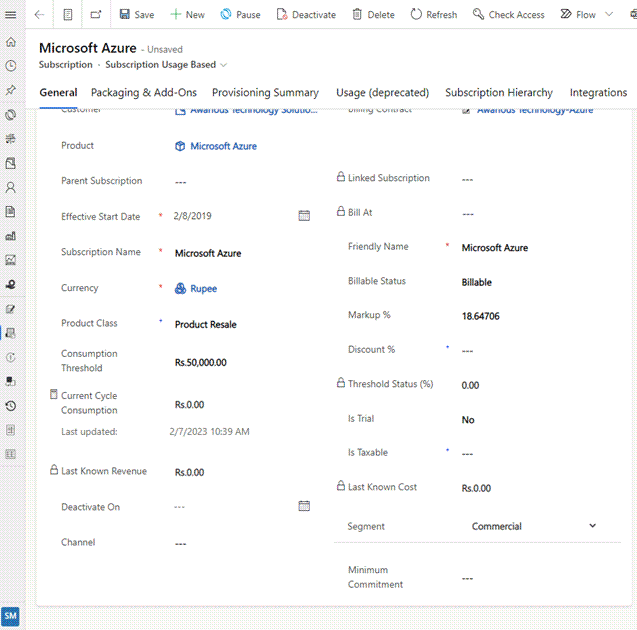Expand the Subscription Usage Based form selector

pos(223,65)
